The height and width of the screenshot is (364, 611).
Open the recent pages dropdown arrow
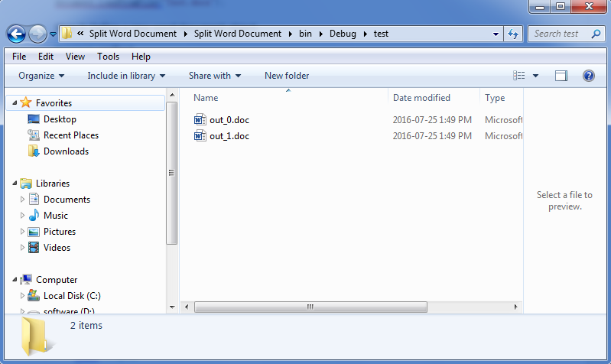coord(53,34)
